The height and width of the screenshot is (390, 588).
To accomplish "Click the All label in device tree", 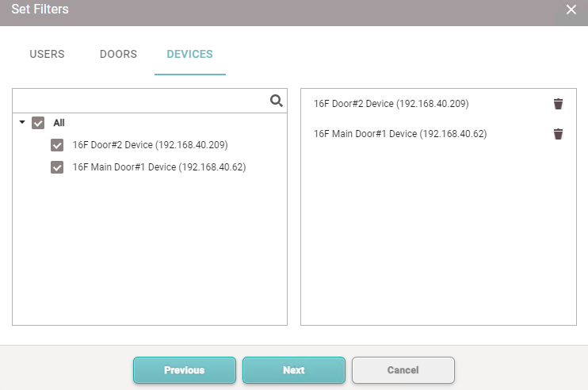I will pos(59,123).
